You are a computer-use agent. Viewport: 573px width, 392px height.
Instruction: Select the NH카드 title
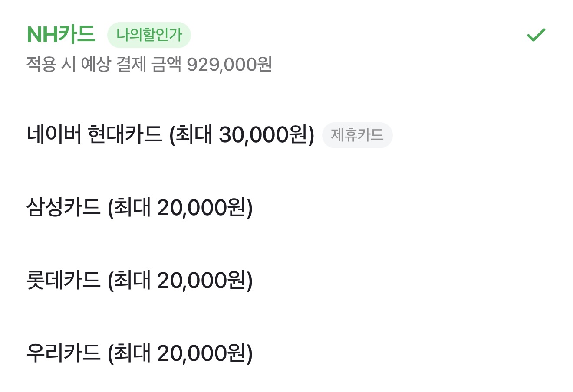pyautogui.click(x=61, y=34)
